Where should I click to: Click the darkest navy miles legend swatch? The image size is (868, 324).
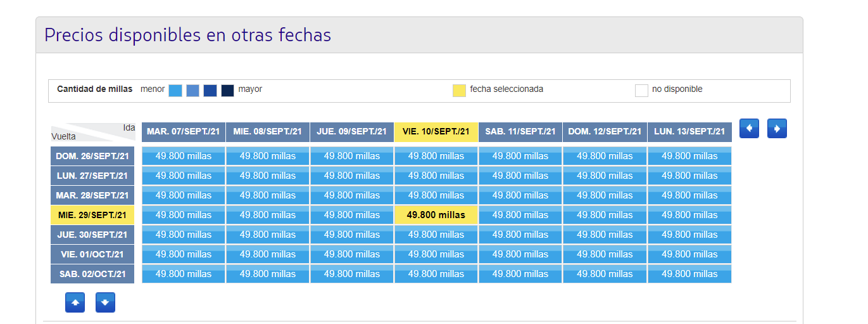[x=228, y=90]
